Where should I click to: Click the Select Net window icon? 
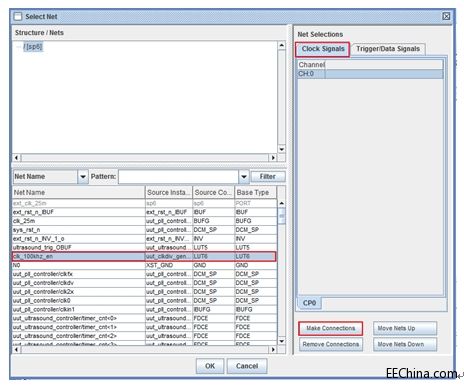point(18,16)
